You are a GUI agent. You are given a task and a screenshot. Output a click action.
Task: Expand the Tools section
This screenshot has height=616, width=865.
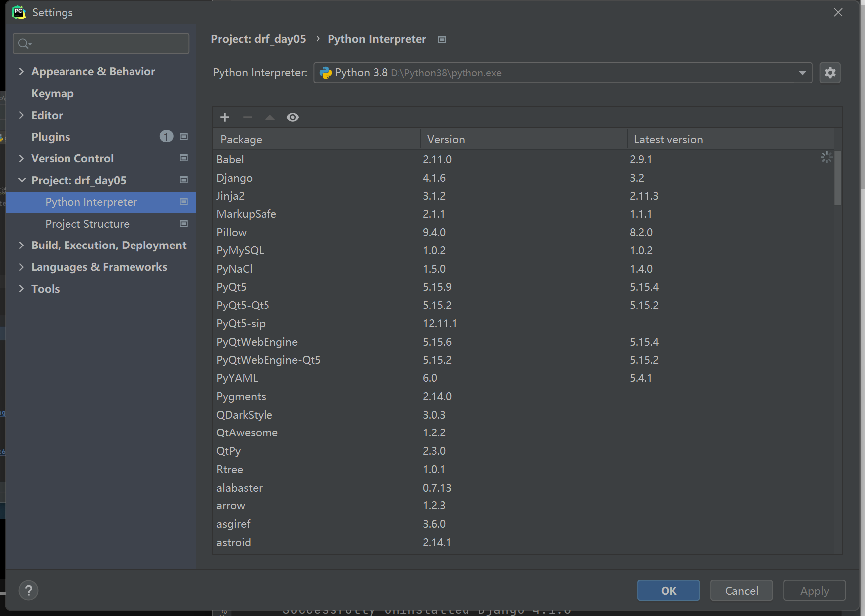click(21, 289)
